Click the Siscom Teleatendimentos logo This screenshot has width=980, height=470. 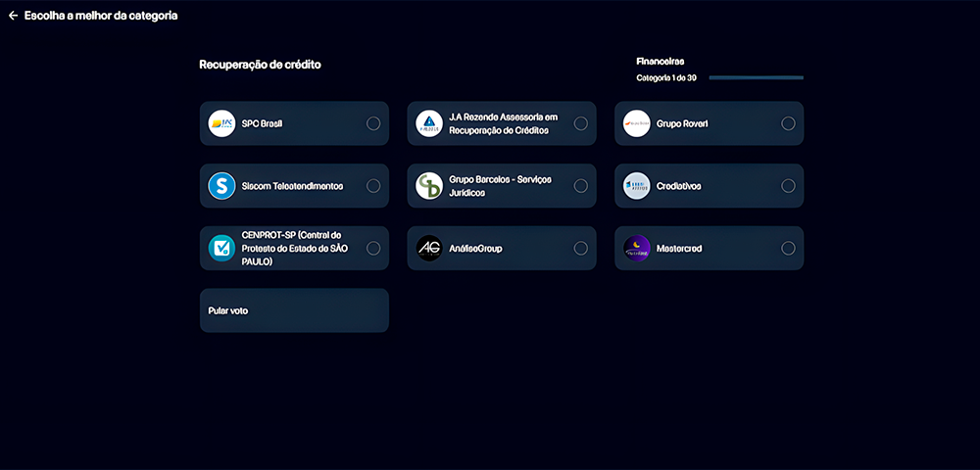(222, 186)
